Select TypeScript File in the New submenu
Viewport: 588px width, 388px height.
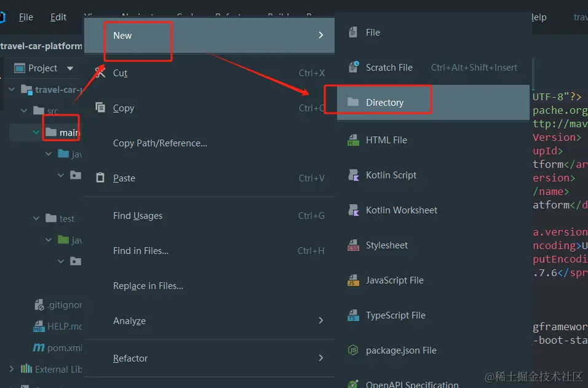tap(433, 315)
